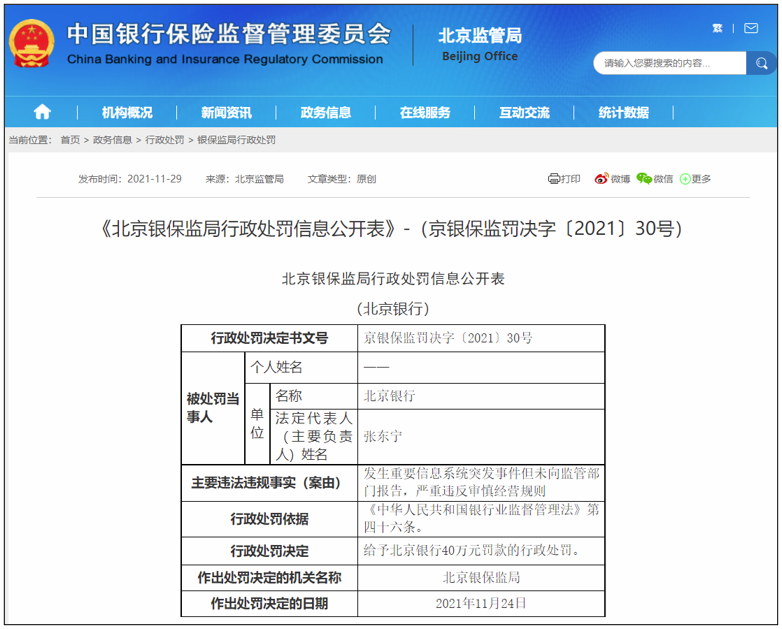Open 机构概况 navigation menu
Viewport: 782px width, 629px height.
point(127,113)
